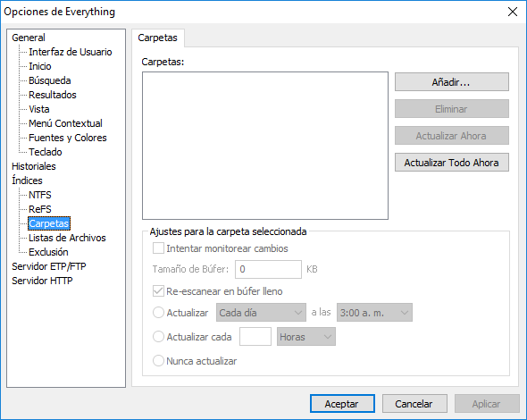
Task: Select highlighted Carpetas tree item
Action: [x=49, y=223]
